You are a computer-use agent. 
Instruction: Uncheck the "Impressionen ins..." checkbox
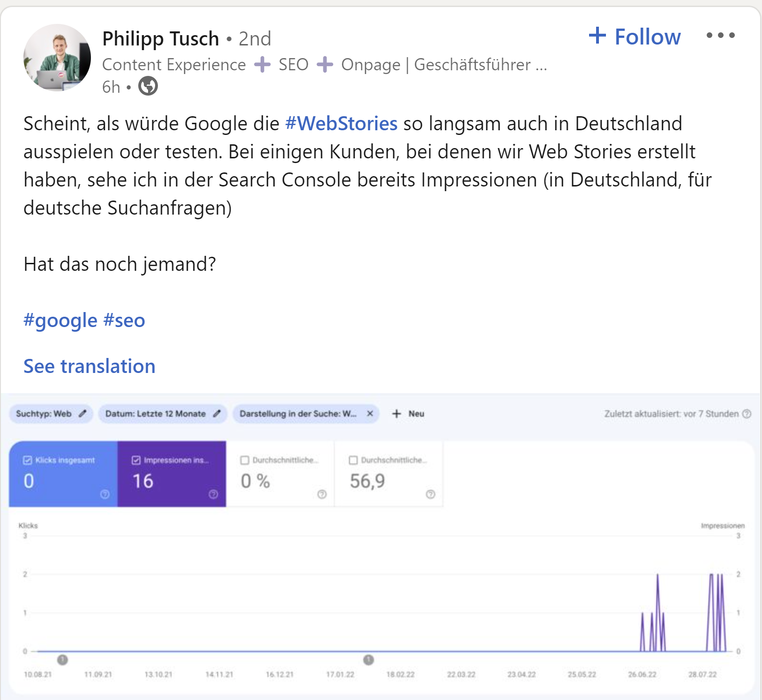click(136, 460)
